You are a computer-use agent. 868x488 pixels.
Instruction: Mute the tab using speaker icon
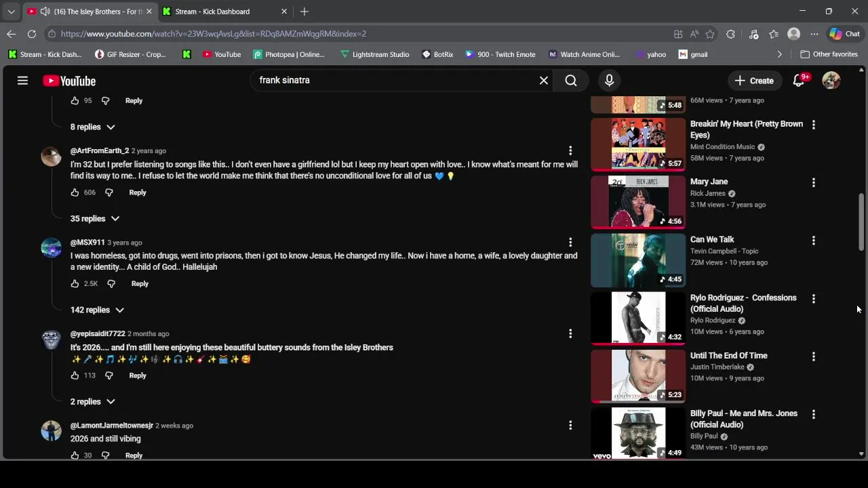pyautogui.click(x=45, y=12)
